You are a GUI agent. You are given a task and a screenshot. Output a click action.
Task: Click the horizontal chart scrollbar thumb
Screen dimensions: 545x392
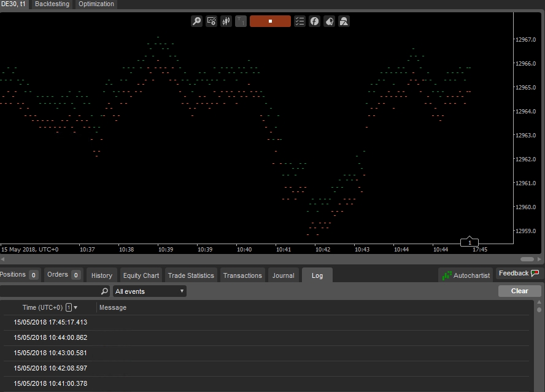(527, 259)
